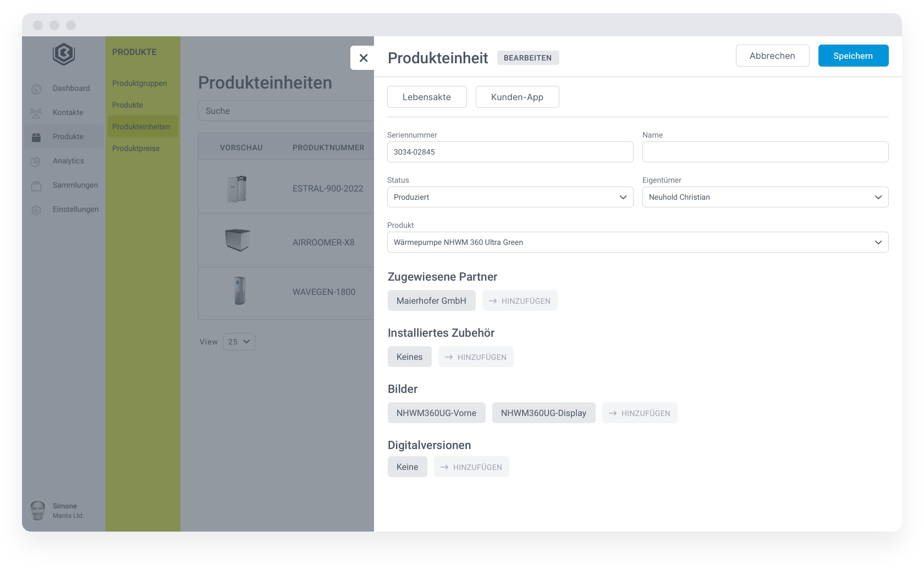This screenshot has height=569, width=924.
Task: Open the Sammlungen sidebar icon
Action: click(x=36, y=185)
